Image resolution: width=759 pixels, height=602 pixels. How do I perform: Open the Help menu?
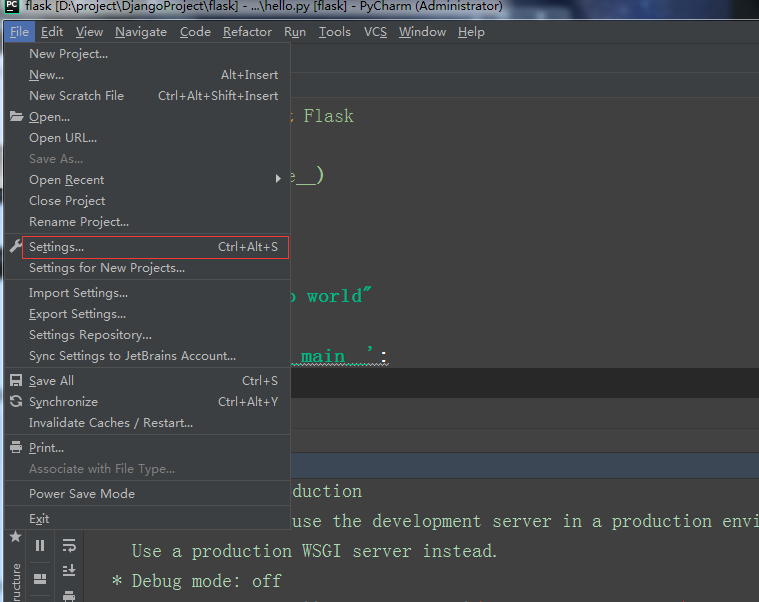(471, 32)
